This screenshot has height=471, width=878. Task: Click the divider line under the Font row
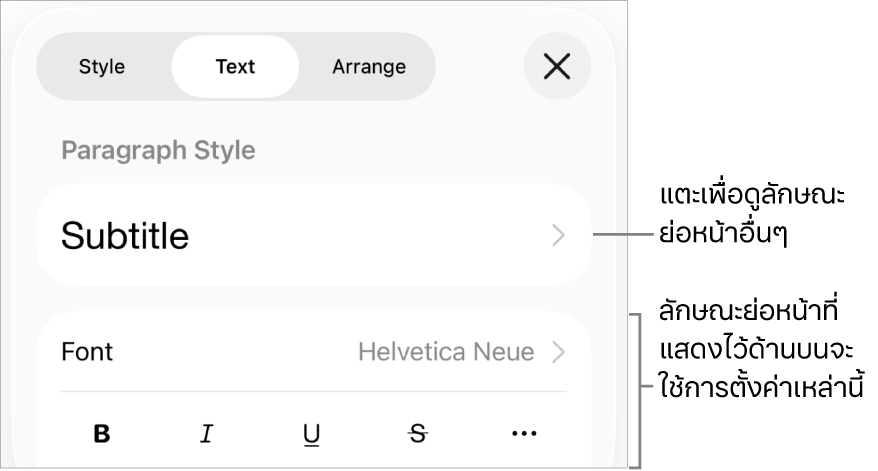click(x=313, y=391)
